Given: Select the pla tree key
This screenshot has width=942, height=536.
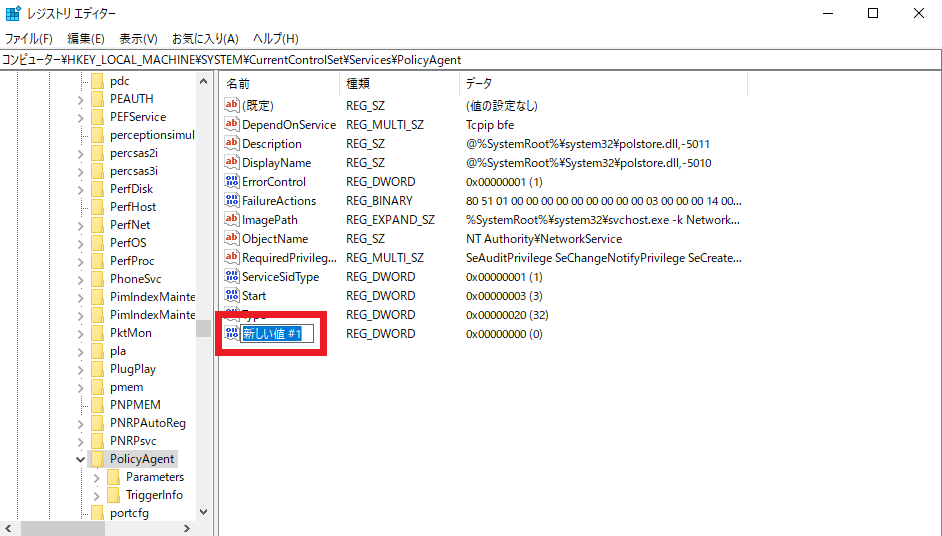Looking at the screenshot, I should [x=118, y=351].
